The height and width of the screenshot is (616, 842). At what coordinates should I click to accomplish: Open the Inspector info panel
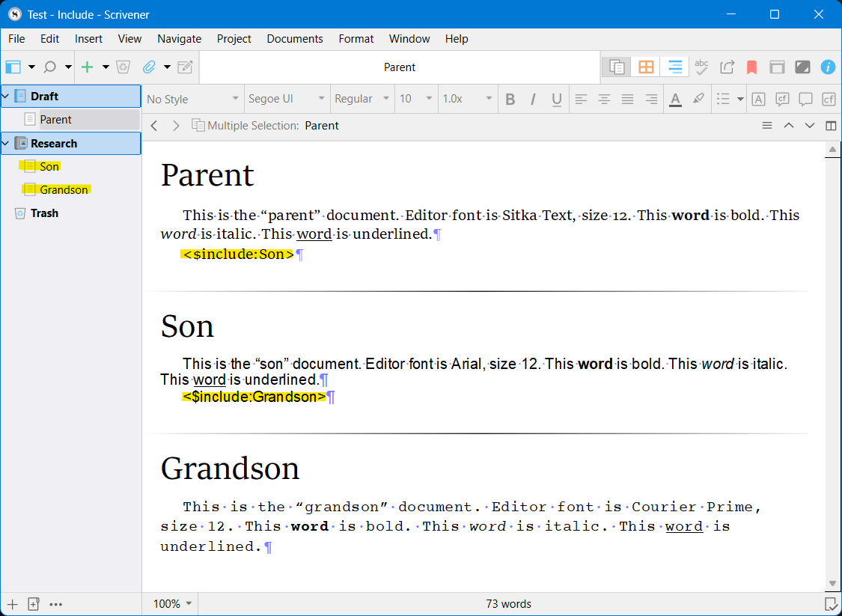click(827, 67)
